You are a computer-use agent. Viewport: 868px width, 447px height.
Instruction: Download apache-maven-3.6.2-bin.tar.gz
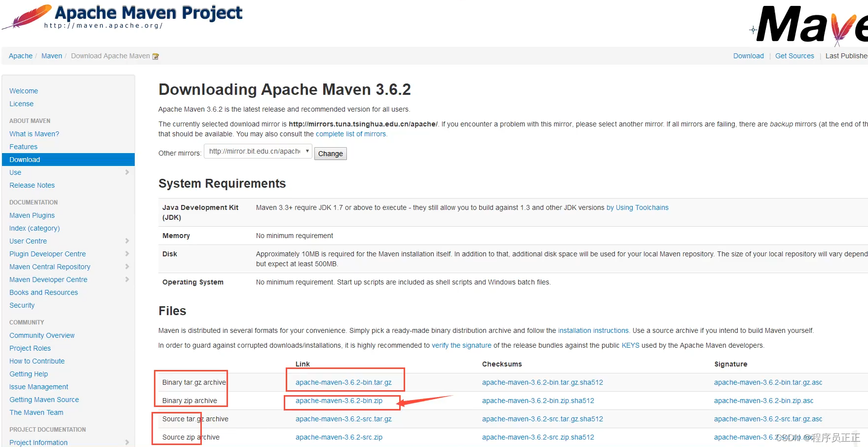pos(343,382)
